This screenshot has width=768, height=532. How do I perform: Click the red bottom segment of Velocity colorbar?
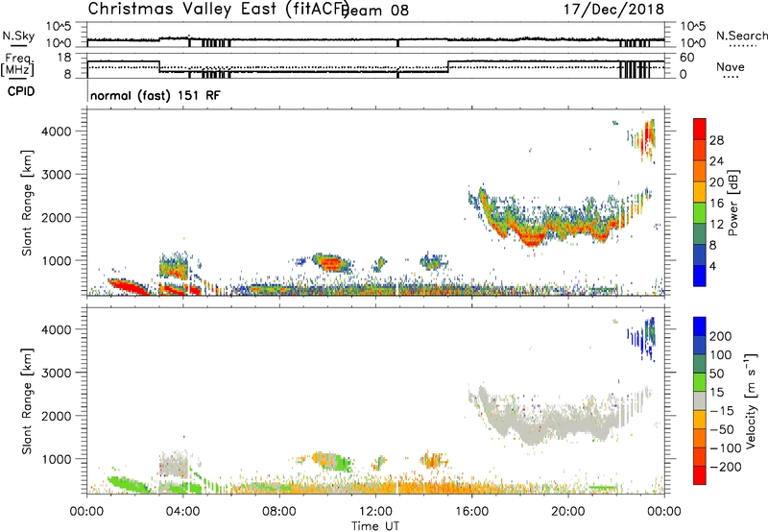coord(700,475)
